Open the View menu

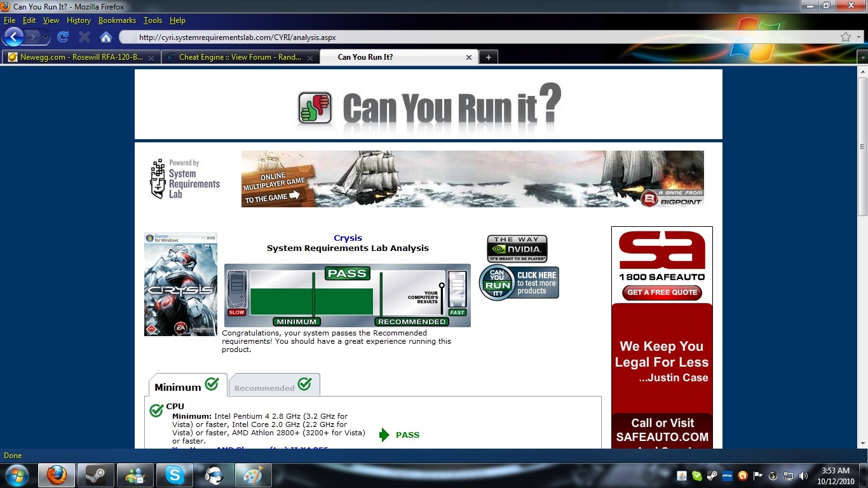click(51, 20)
